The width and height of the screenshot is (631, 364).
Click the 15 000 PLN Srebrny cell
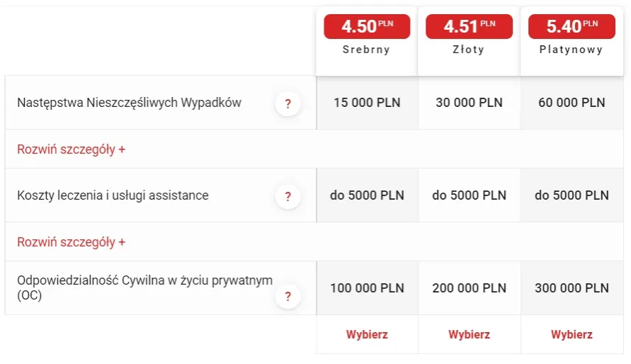coord(367,103)
